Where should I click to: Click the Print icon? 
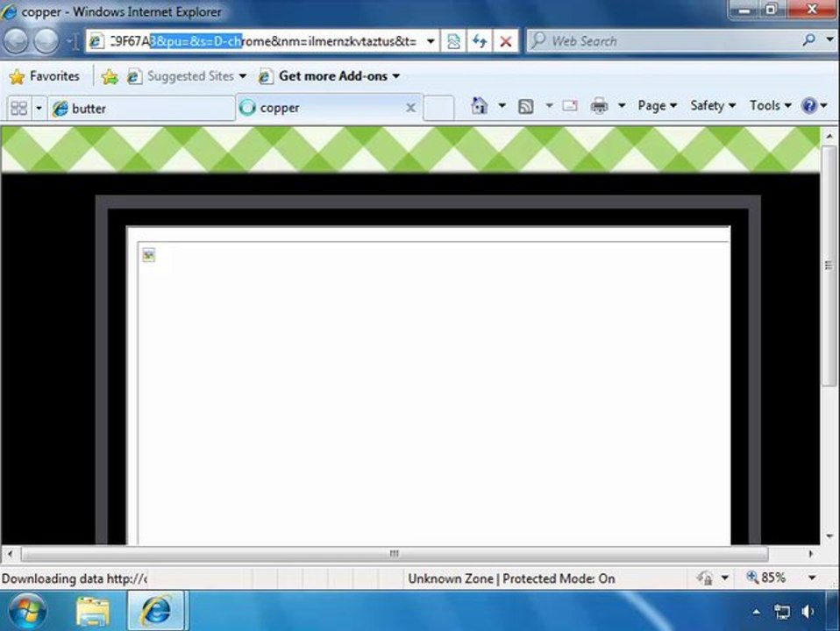click(599, 106)
